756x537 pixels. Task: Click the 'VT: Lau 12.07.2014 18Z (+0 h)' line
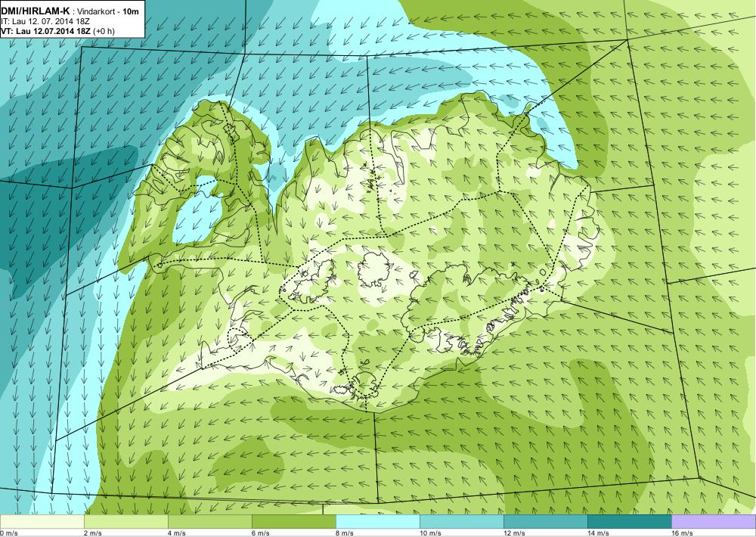pos(57,31)
